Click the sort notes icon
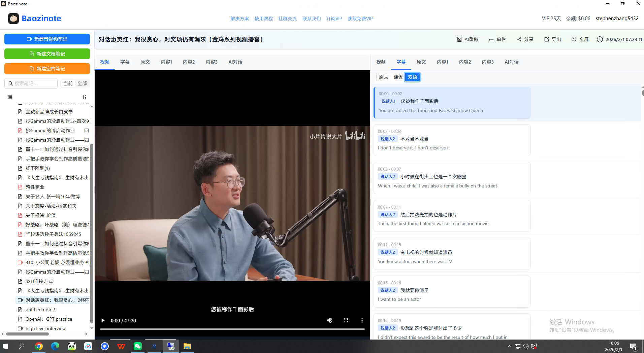The width and height of the screenshot is (644, 353). (85, 97)
